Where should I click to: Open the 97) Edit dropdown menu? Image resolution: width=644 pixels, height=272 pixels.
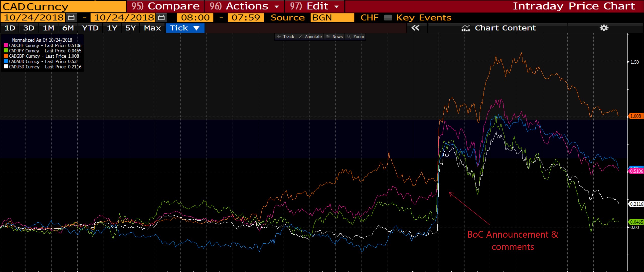[x=314, y=6]
